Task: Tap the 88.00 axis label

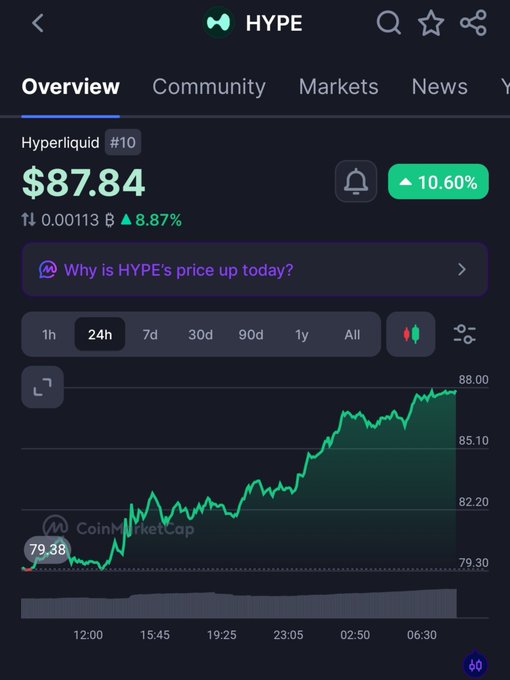Action: click(x=474, y=379)
